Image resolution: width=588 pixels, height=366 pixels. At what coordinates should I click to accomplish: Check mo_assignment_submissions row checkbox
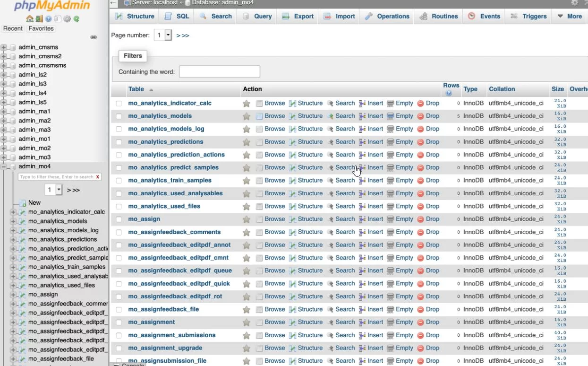point(119,336)
